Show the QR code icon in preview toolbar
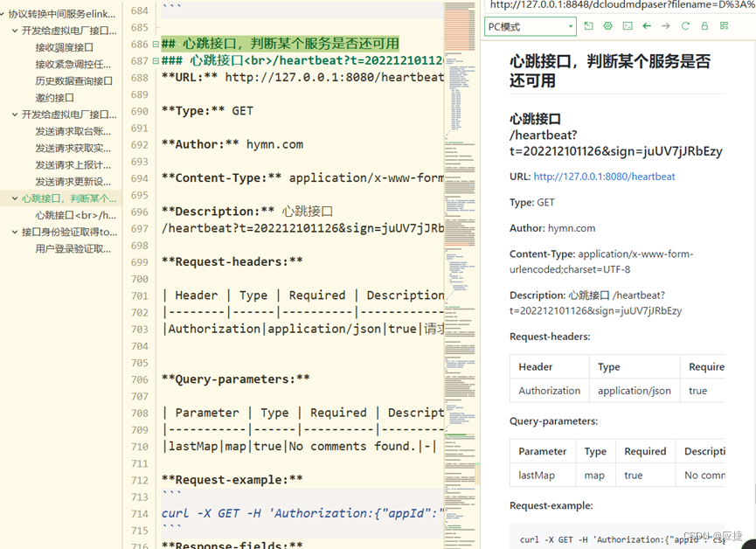The height and width of the screenshot is (549, 756). pyautogui.click(x=724, y=26)
